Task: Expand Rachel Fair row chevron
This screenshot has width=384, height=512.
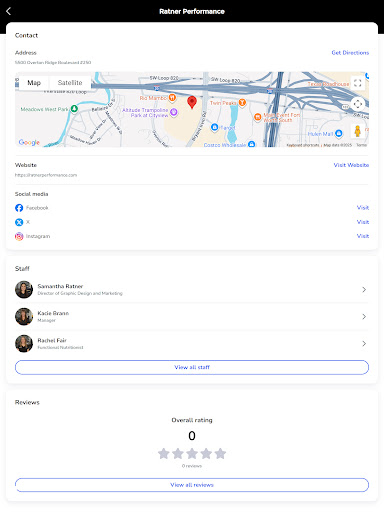Action: click(x=364, y=343)
